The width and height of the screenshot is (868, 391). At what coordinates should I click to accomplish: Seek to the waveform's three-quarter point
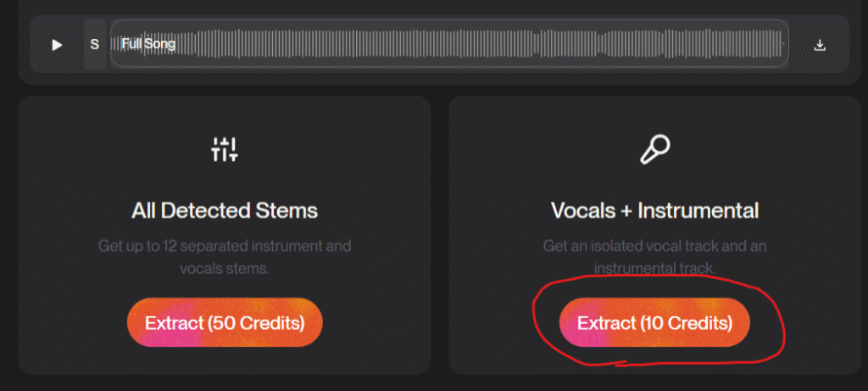coord(619,44)
